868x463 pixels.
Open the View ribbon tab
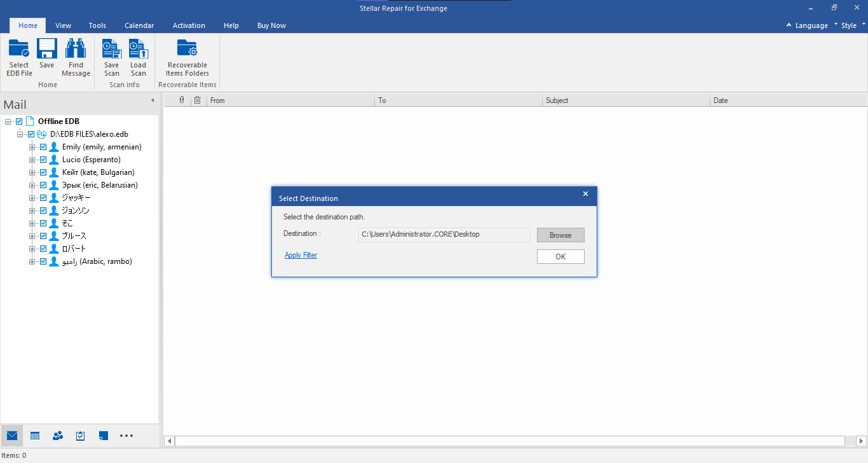pyautogui.click(x=63, y=25)
